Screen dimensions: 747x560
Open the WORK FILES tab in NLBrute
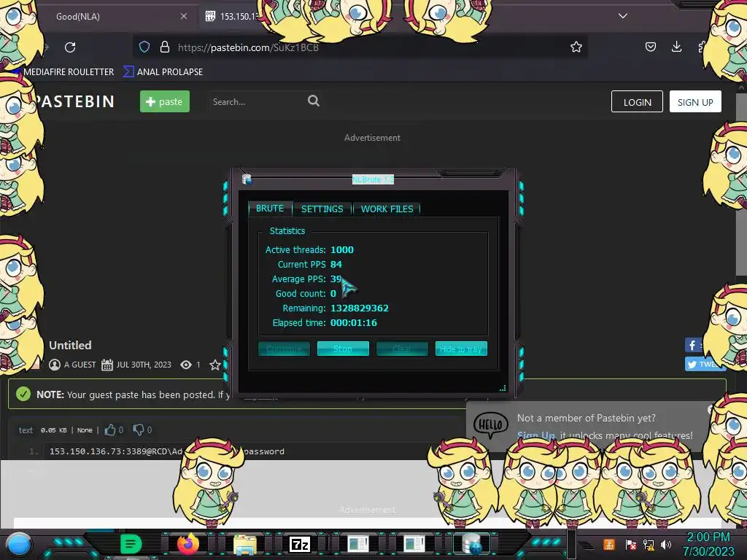tap(387, 209)
